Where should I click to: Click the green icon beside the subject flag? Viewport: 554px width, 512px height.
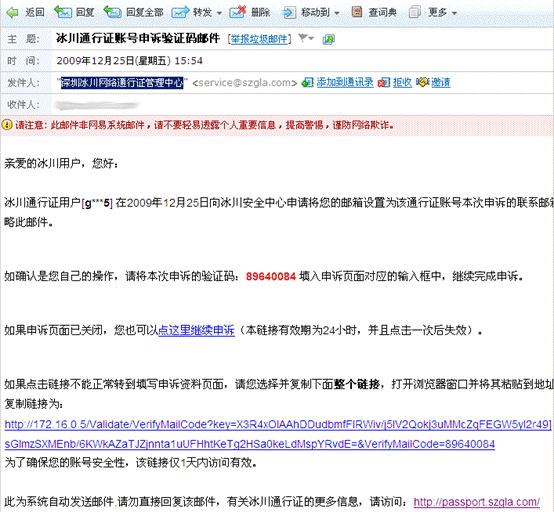pos(329,39)
